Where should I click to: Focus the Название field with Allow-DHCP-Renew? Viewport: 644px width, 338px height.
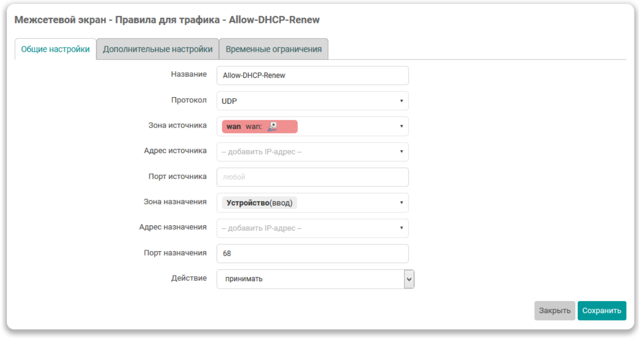312,76
